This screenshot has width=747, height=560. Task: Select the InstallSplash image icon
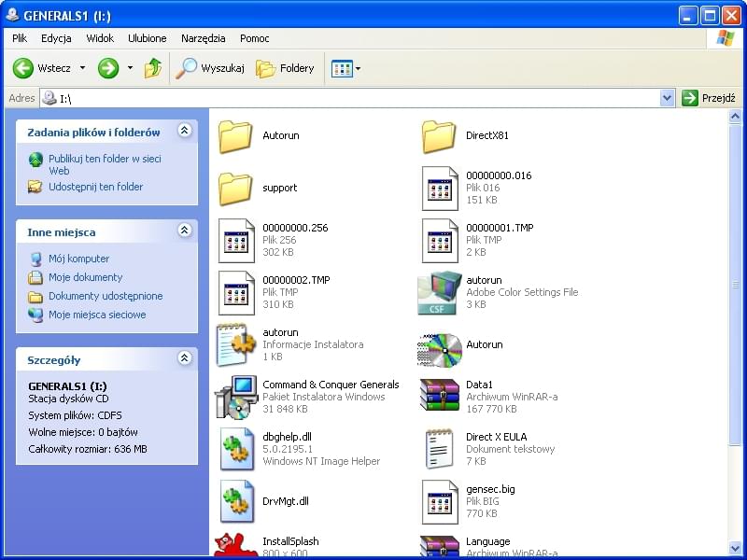coord(236,545)
